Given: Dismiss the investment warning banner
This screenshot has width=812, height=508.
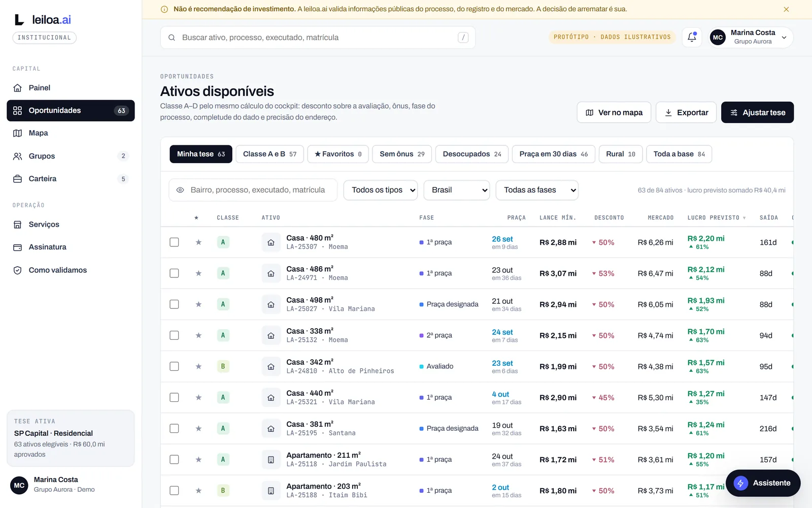Looking at the screenshot, I should [x=786, y=9].
